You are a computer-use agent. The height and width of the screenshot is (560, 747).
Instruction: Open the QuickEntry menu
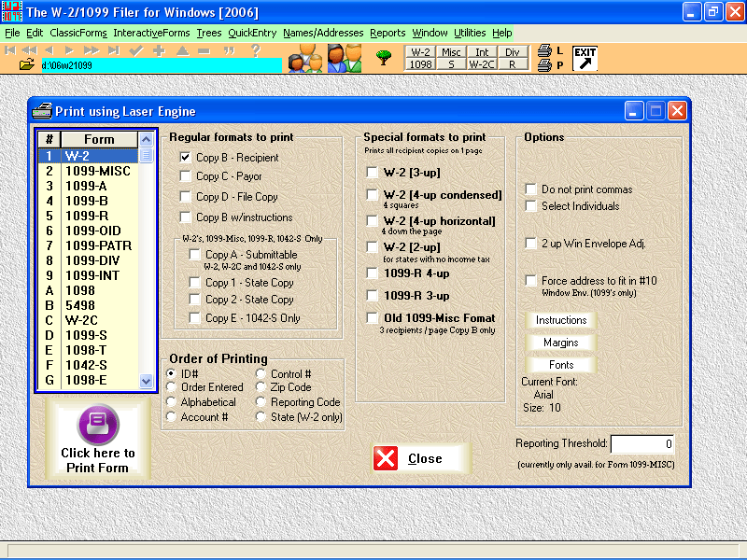click(252, 33)
